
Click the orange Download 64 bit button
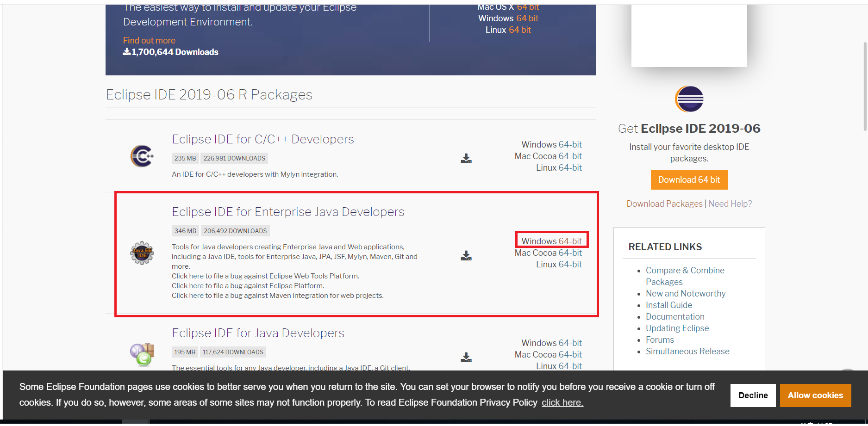pos(689,179)
